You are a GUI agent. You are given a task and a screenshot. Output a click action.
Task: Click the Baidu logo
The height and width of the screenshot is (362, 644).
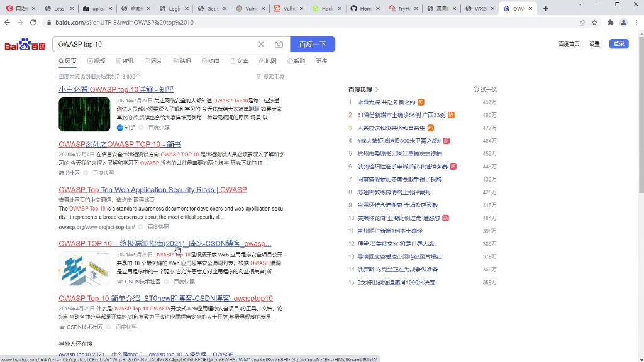click(25, 45)
